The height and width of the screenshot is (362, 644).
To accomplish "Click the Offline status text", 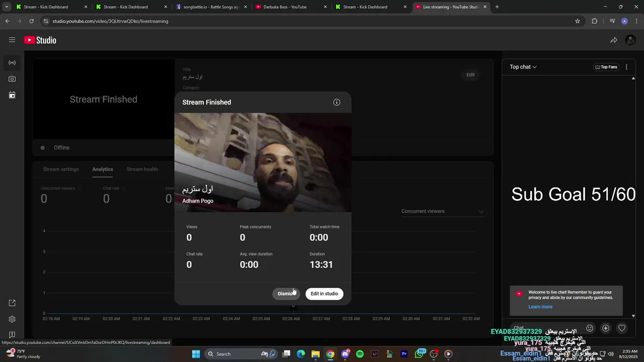I will coord(61,148).
